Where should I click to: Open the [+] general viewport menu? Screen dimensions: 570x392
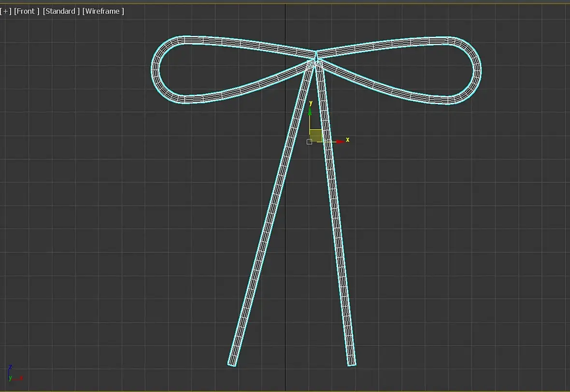6,11
